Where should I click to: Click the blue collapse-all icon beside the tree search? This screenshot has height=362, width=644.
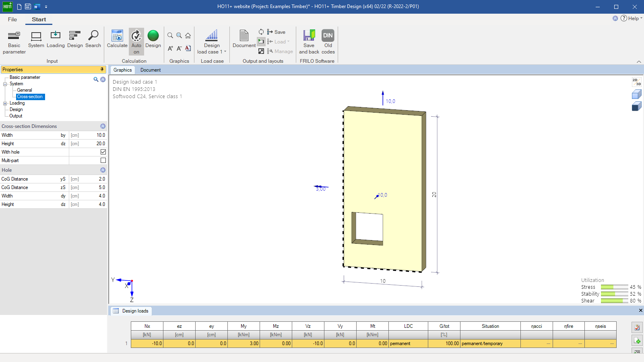pyautogui.click(x=103, y=79)
